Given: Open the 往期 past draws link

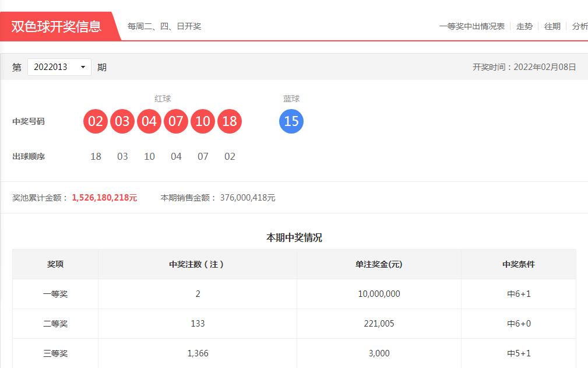Looking at the screenshot, I should point(552,26).
